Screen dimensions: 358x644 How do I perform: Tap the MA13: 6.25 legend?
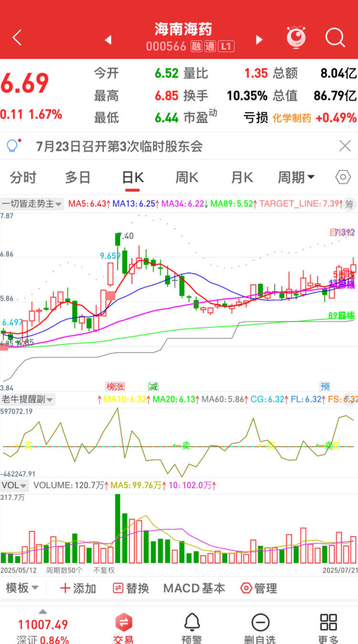tap(136, 204)
